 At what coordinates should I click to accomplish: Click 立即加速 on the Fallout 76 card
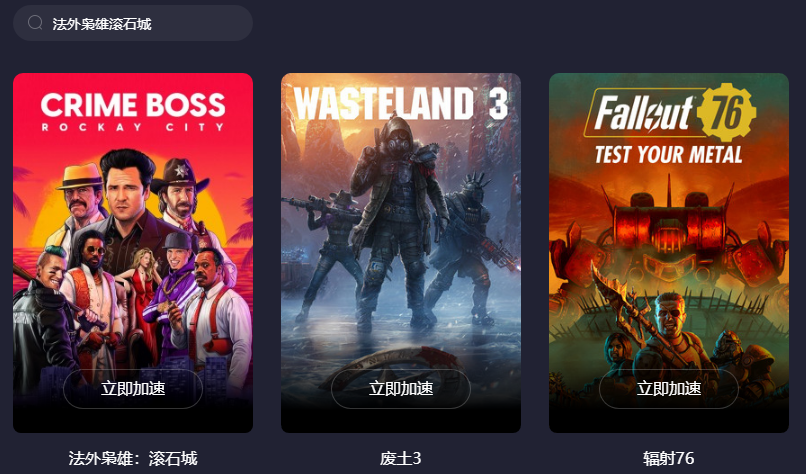[x=669, y=389]
